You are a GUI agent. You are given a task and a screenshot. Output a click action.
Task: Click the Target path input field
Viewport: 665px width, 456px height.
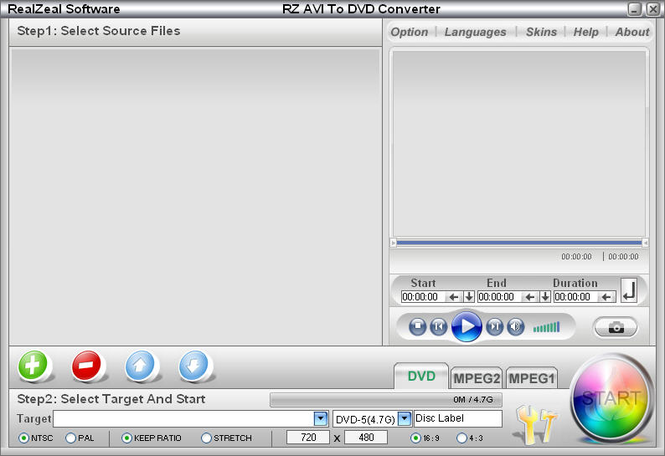tap(184, 419)
